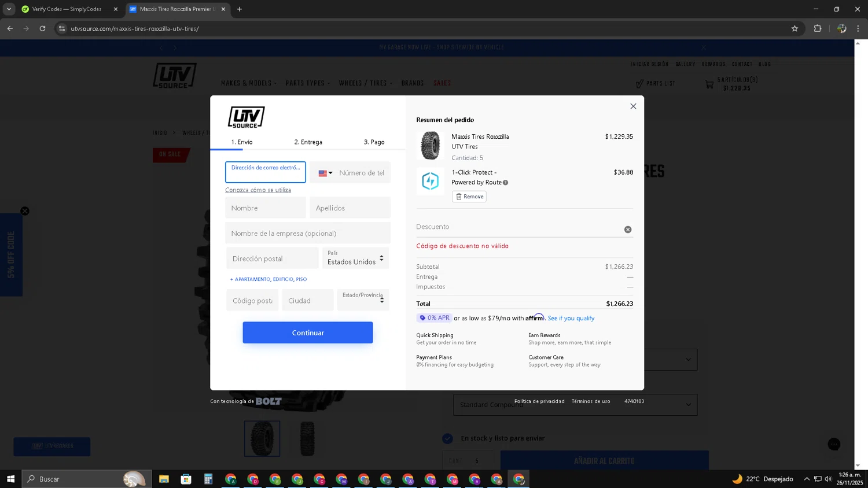Show previous banner announcement arrow
Screen dimensions: 868x488
[161, 47]
